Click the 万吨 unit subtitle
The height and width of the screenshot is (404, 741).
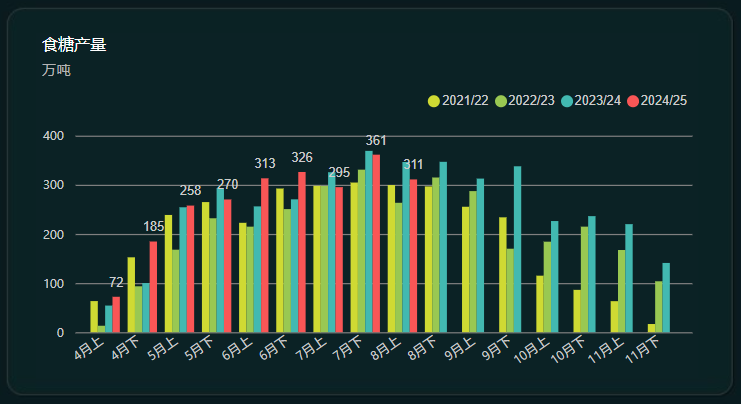[56, 71]
